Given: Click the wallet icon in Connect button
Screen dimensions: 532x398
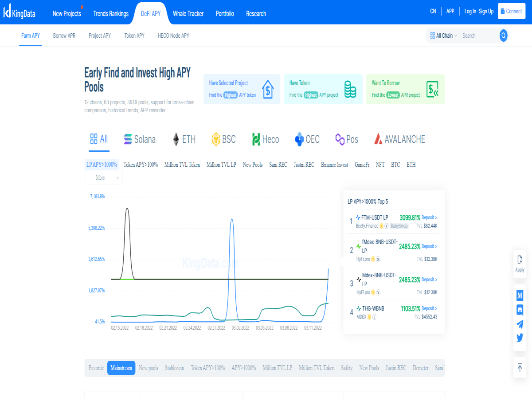Looking at the screenshot, I should (502, 12).
